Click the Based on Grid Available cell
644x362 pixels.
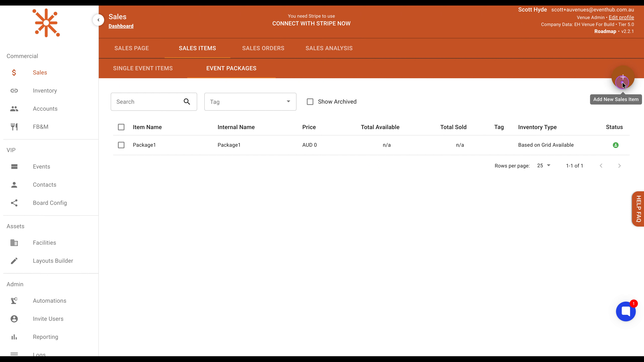pyautogui.click(x=546, y=145)
